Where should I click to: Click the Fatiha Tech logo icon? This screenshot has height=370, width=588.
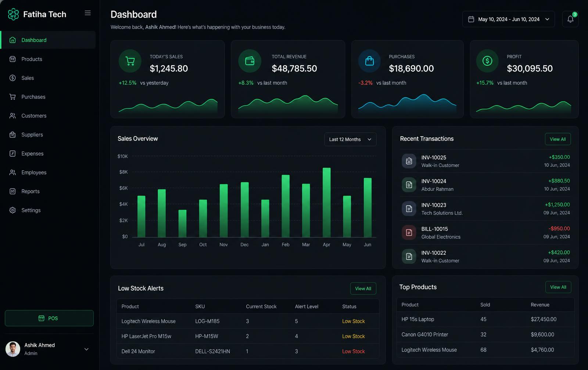click(x=13, y=14)
